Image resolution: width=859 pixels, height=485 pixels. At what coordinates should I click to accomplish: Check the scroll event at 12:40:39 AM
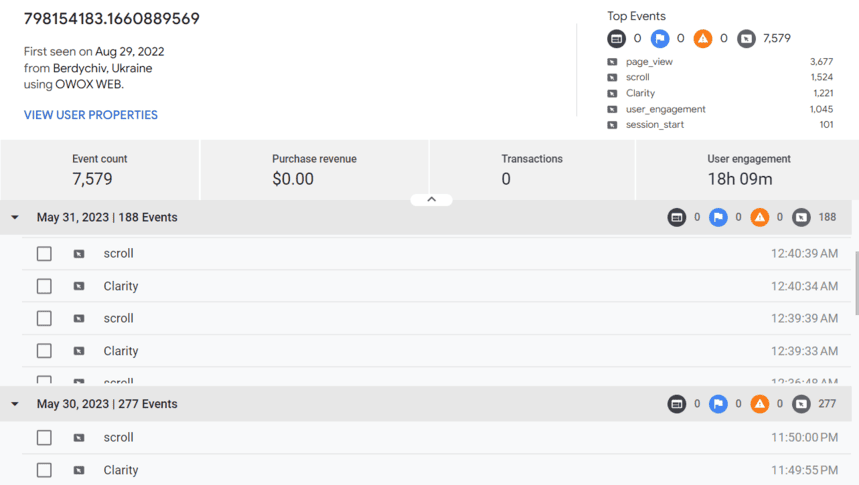point(44,254)
